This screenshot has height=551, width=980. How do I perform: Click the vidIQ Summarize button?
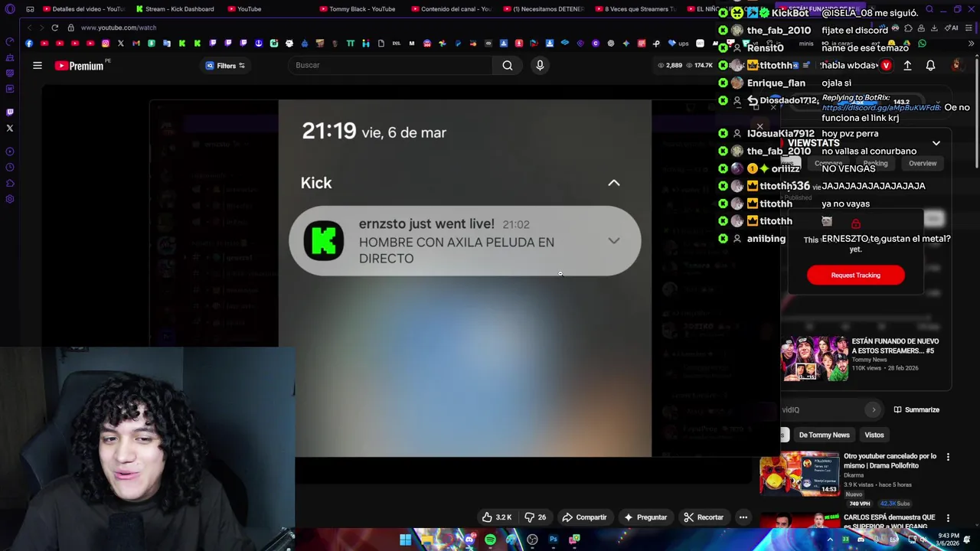tap(916, 410)
